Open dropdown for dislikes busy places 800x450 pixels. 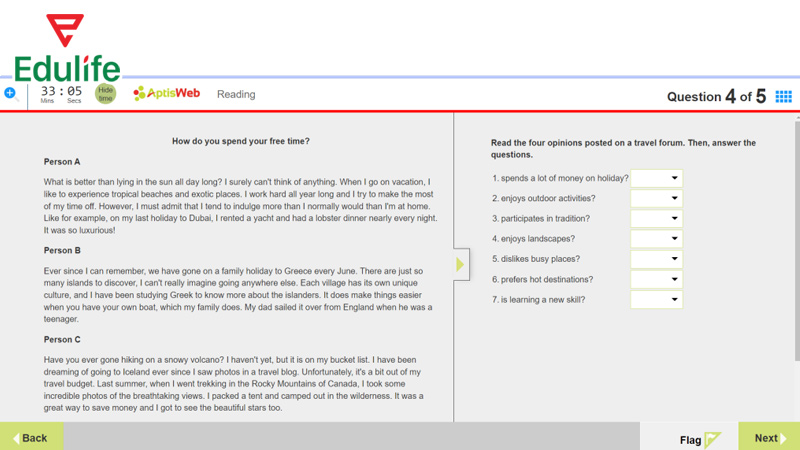656,259
